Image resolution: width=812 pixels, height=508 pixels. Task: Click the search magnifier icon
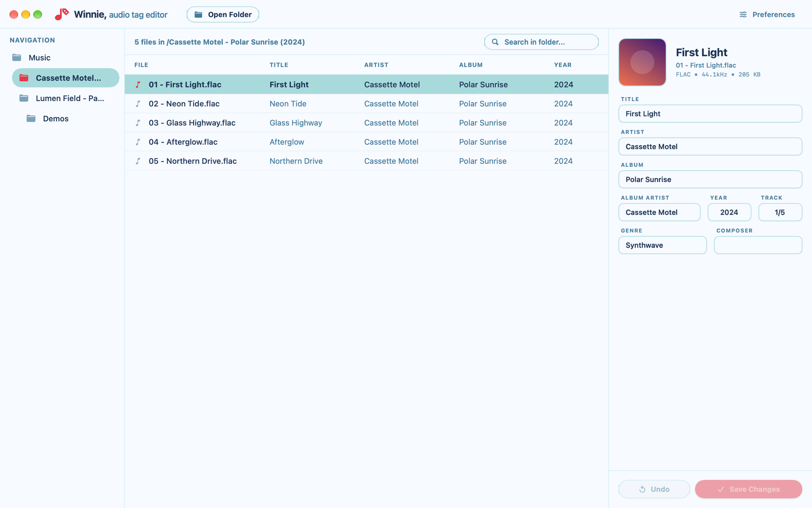click(495, 42)
